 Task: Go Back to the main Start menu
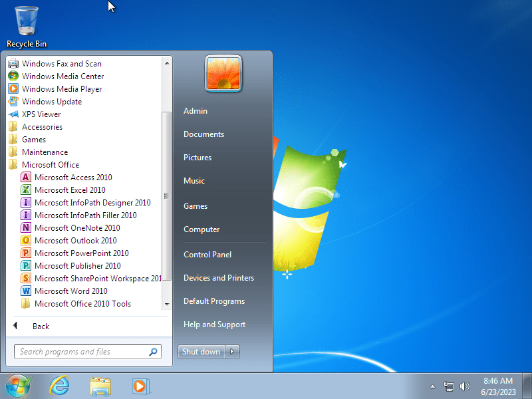pyautogui.click(x=41, y=327)
